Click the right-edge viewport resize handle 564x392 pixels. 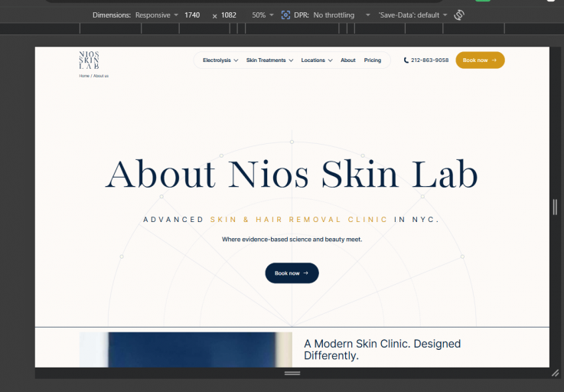[x=555, y=207]
